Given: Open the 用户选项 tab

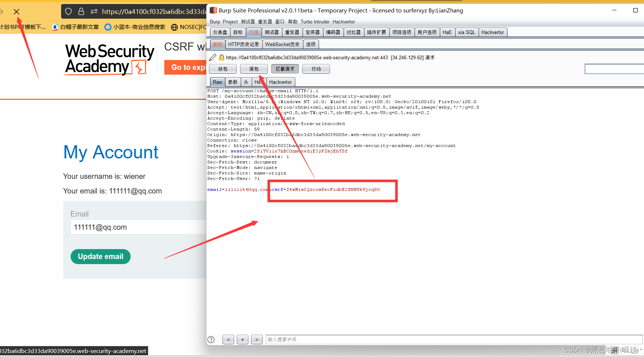Looking at the screenshot, I should click(x=427, y=32).
